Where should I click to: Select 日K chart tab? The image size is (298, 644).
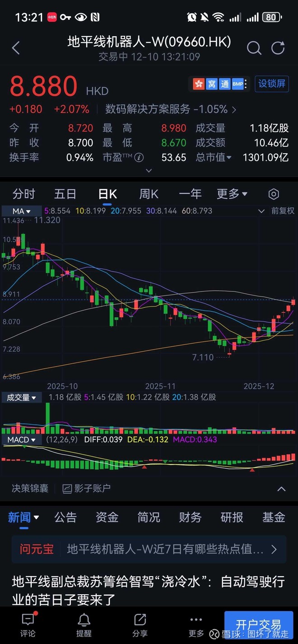pos(107,194)
